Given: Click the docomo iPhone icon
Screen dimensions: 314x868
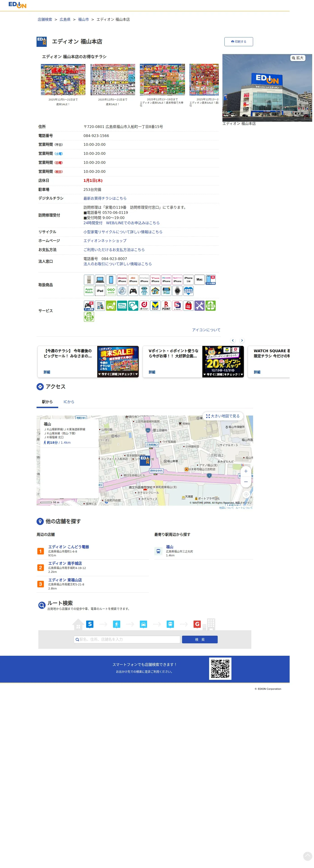Looking at the screenshot, I should click(x=122, y=279).
